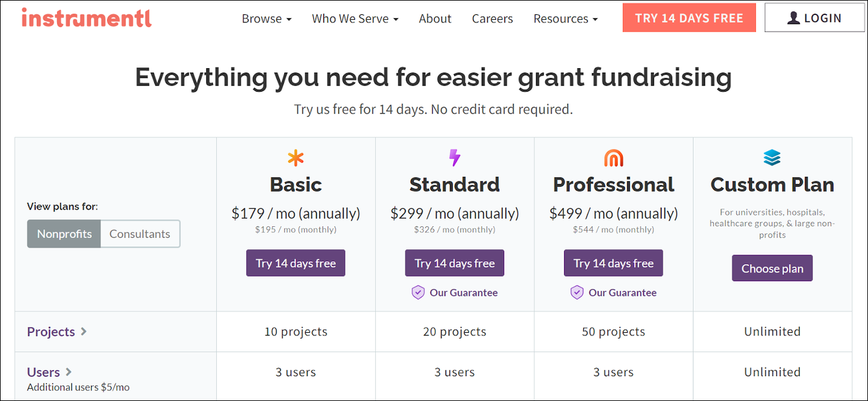This screenshot has width=868, height=401.
Task: Click the orange arch Professional plan icon
Action: (614, 159)
